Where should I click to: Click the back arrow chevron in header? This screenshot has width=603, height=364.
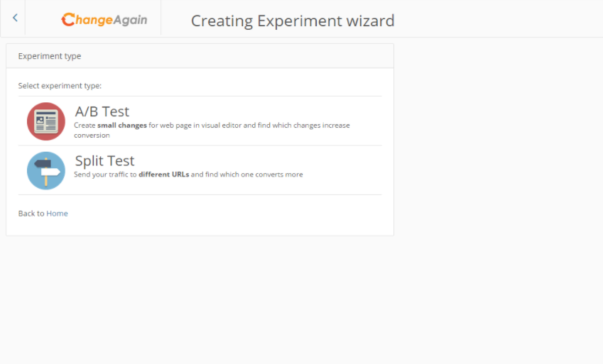click(x=15, y=18)
